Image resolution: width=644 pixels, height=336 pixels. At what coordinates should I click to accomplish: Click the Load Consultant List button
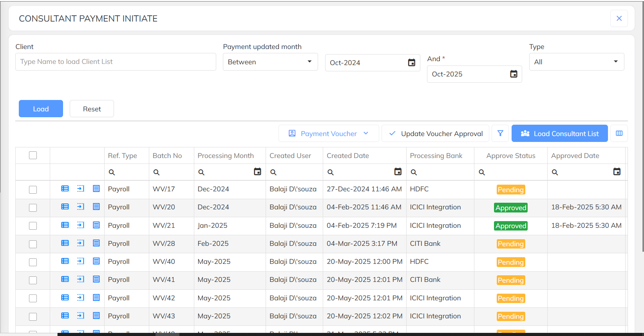tap(559, 134)
